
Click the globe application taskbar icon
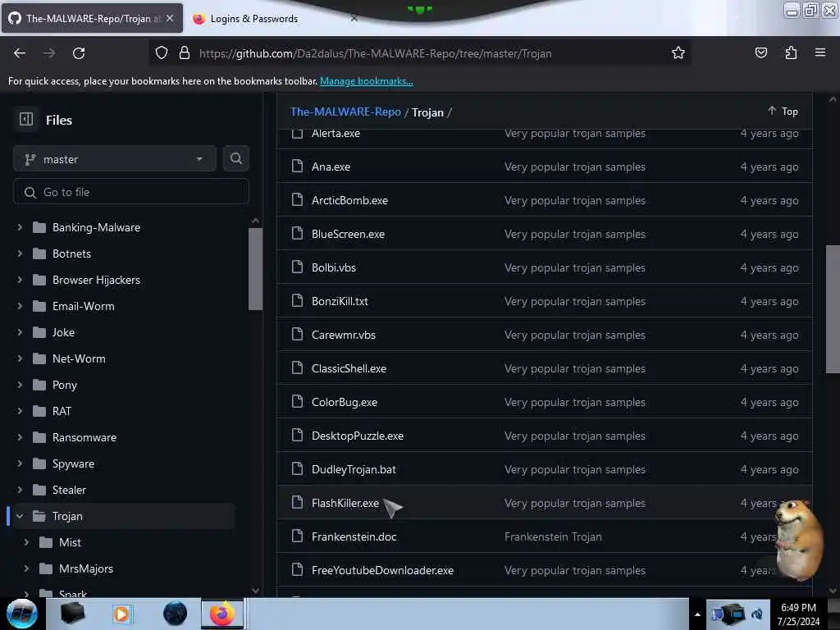175,614
